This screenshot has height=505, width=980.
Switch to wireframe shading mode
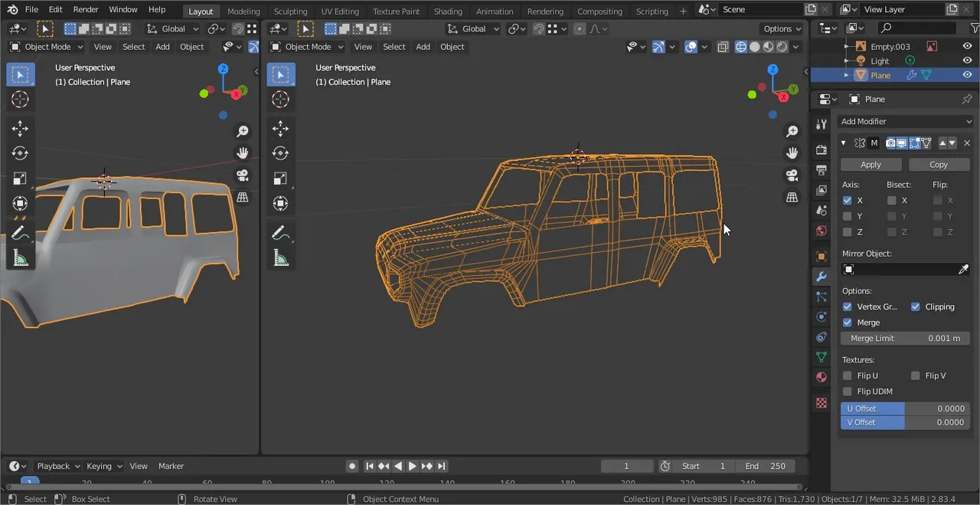tap(740, 47)
